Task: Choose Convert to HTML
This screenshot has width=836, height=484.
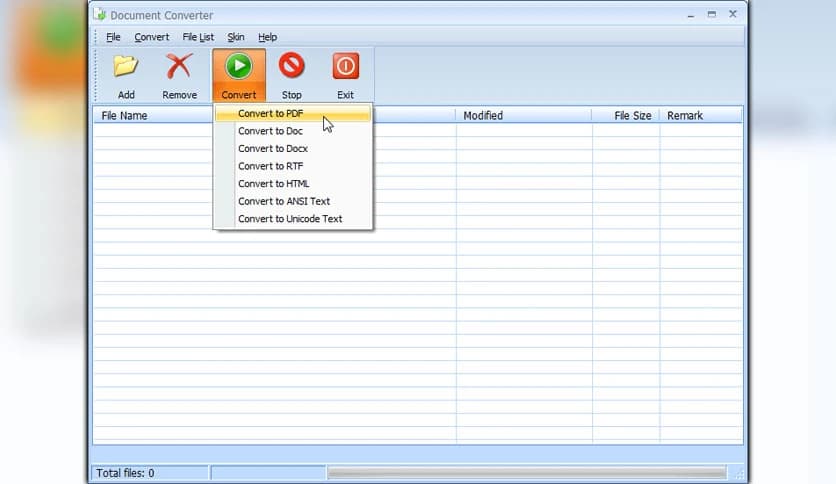Action: [293, 184]
